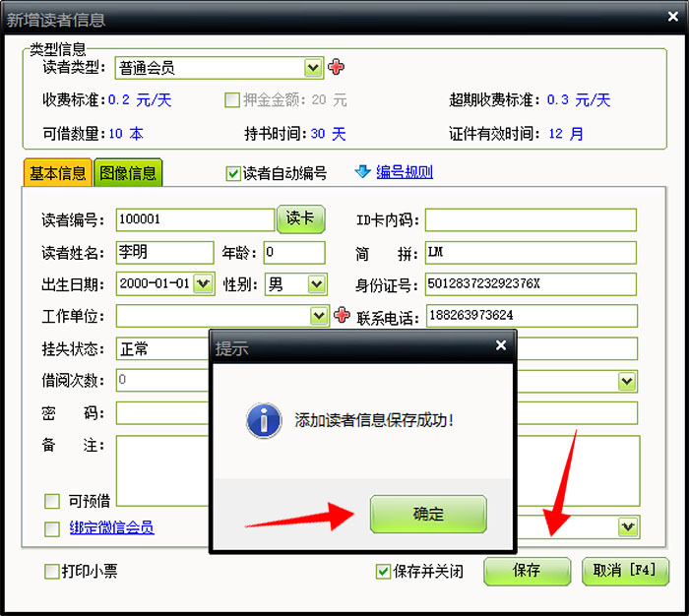Click the 读卡 button

point(301,218)
